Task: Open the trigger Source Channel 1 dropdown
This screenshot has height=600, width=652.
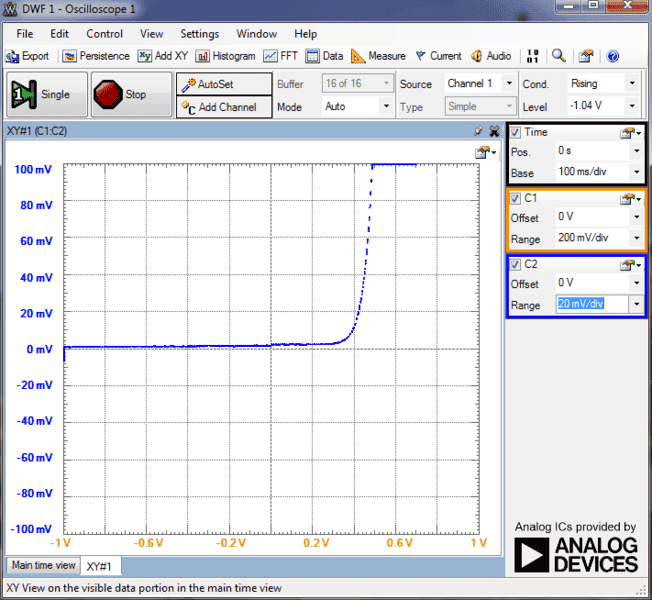Action: [x=509, y=84]
